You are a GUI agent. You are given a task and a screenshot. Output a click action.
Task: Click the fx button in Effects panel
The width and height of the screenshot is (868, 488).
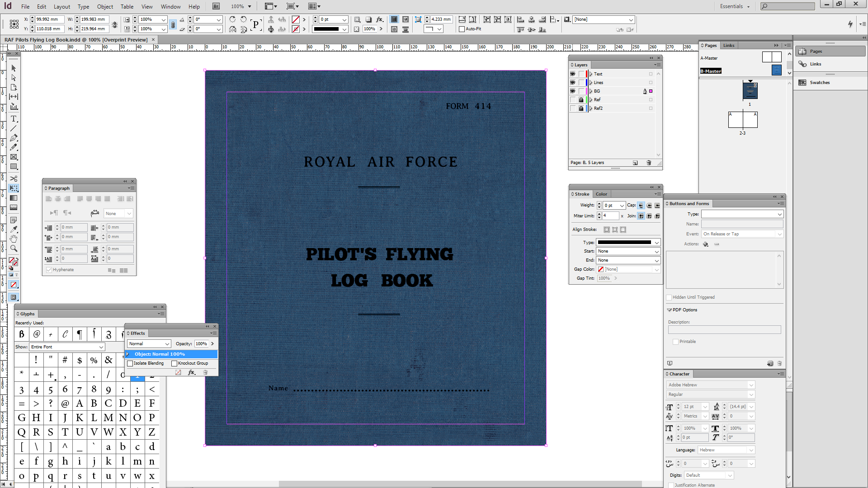192,372
